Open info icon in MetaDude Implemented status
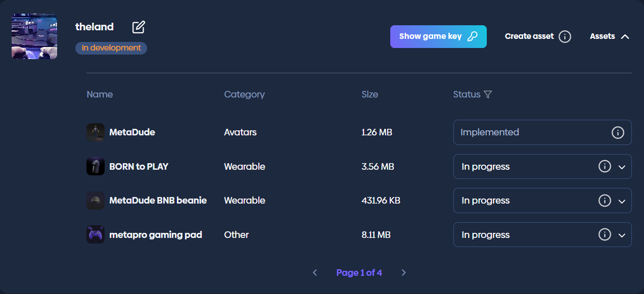The width and height of the screenshot is (644, 294). [617, 132]
